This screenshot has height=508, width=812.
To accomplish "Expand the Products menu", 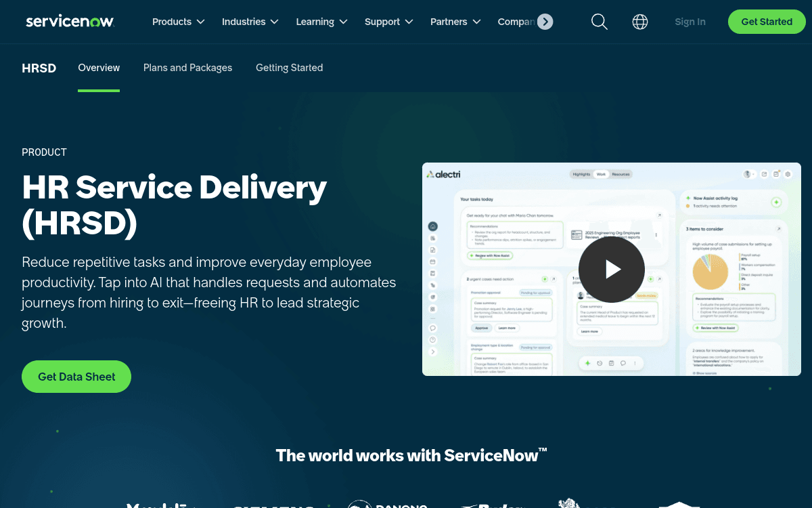I will tap(179, 22).
